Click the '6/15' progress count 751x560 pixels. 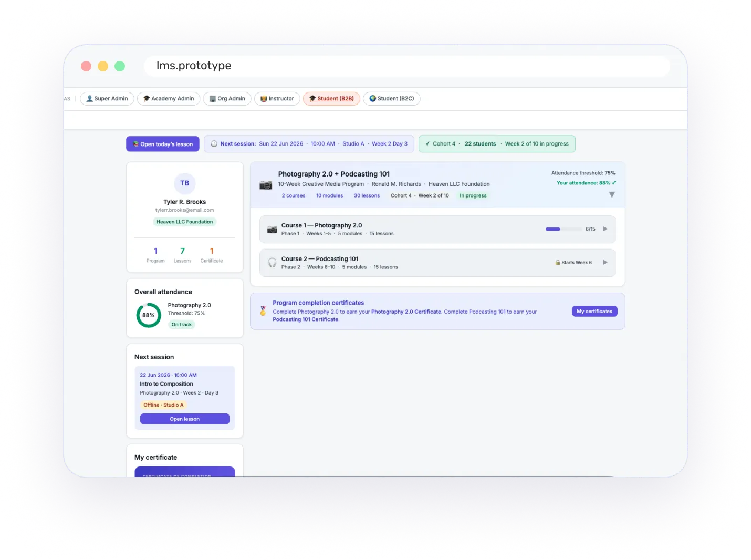click(590, 229)
